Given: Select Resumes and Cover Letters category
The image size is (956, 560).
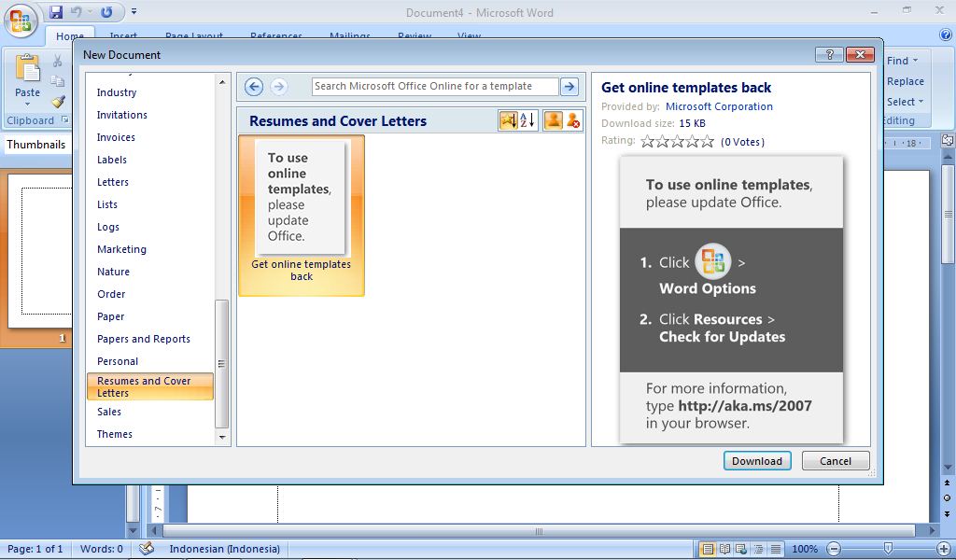Looking at the screenshot, I should point(150,386).
